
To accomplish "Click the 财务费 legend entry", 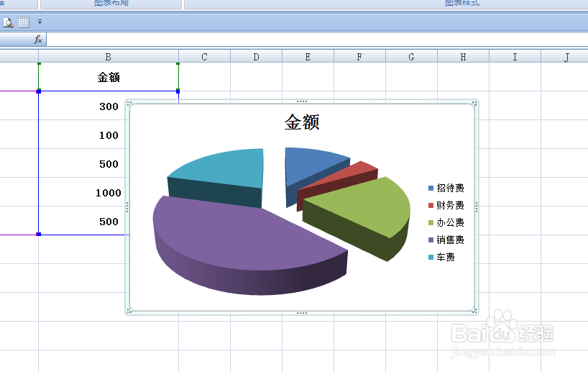I will click(x=446, y=205).
